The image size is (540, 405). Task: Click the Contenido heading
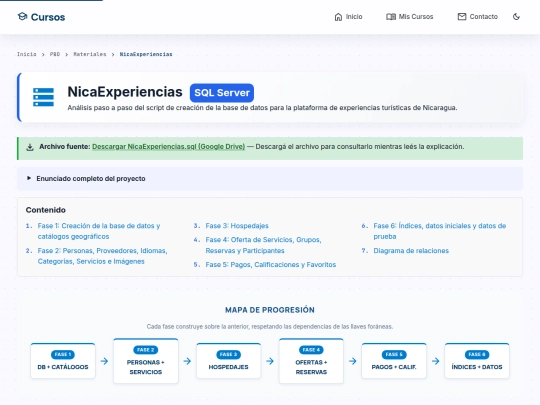pos(45,210)
